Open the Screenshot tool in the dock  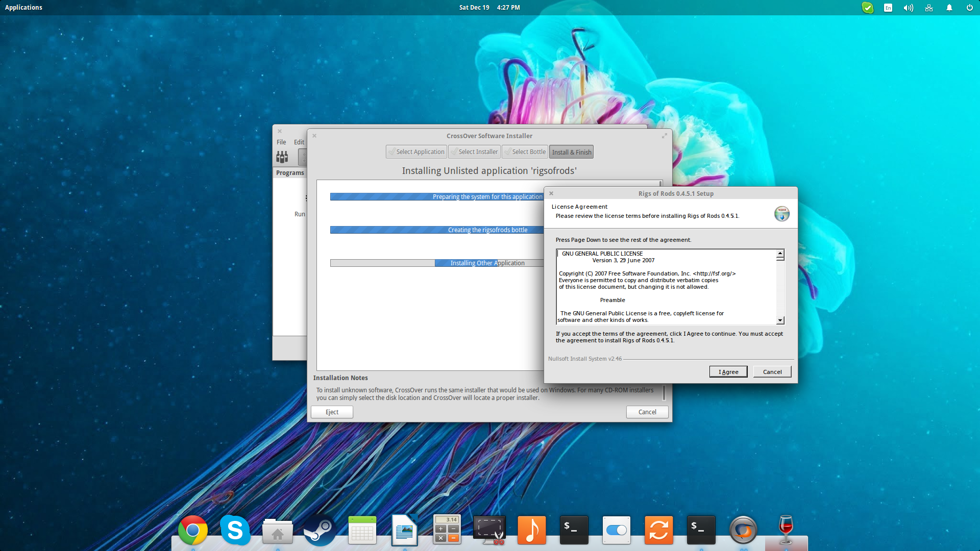pos(489,531)
